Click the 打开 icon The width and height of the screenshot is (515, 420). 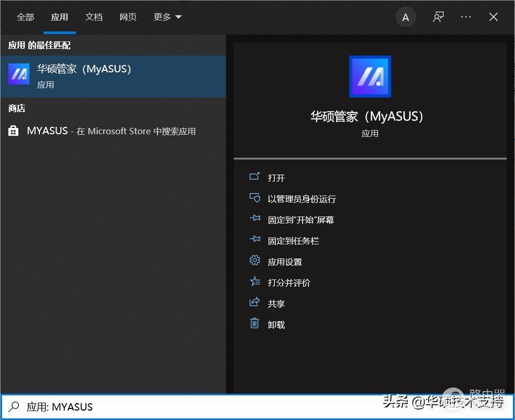tap(254, 177)
